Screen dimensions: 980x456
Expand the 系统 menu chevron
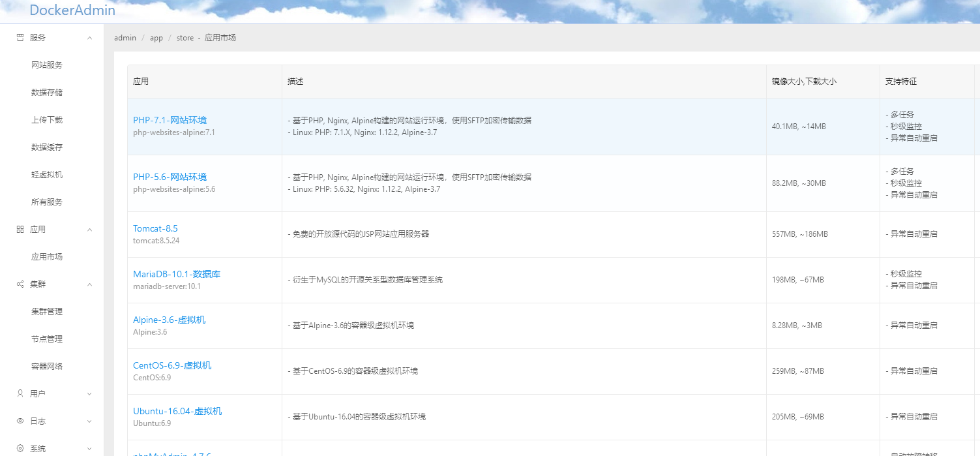[x=89, y=449]
